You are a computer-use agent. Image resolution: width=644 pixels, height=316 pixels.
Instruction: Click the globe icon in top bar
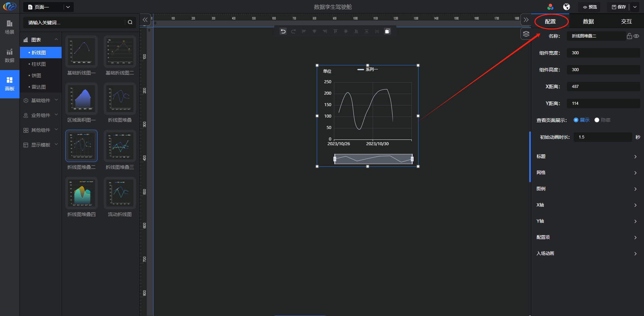point(567,7)
